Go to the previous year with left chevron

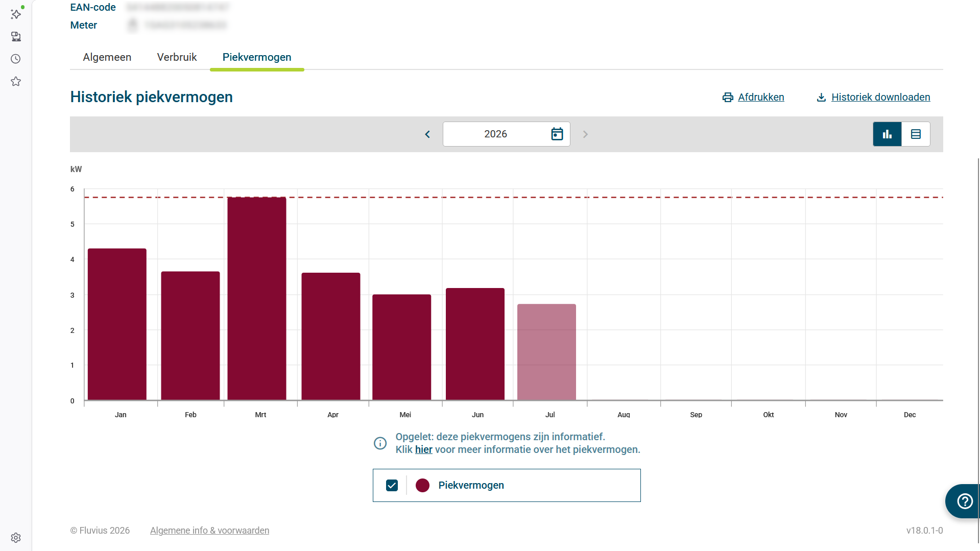pyautogui.click(x=427, y=134)
